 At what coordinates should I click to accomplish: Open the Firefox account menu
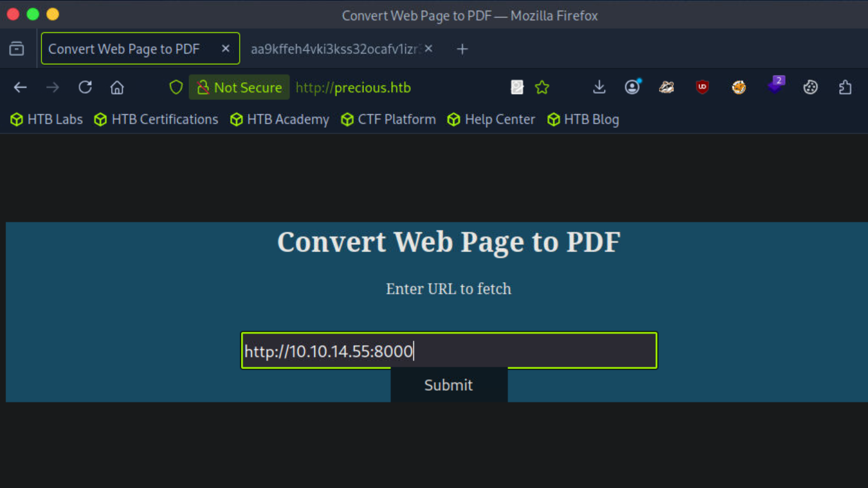[632, 88]
